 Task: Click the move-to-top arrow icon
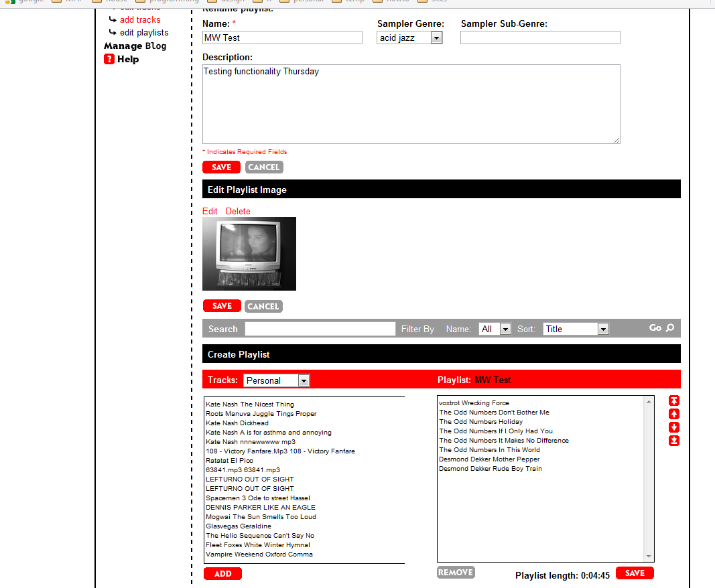point(674,400)
